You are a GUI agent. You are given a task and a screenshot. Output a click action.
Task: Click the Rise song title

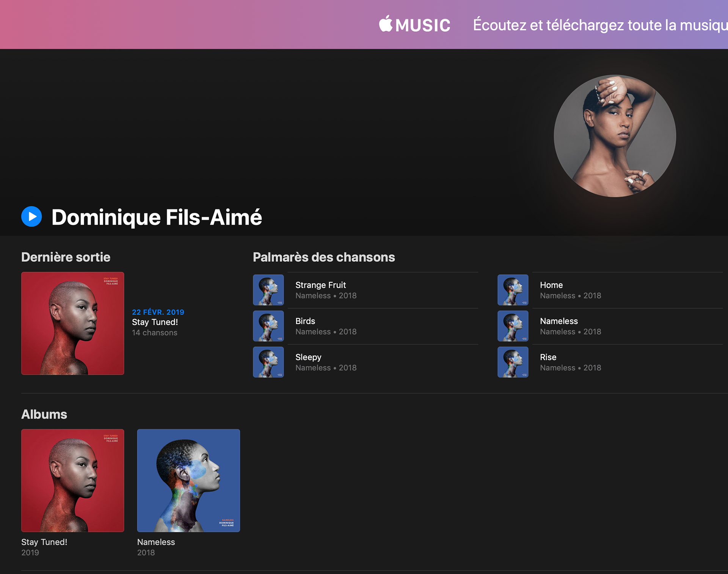click(x=548, y=357)
